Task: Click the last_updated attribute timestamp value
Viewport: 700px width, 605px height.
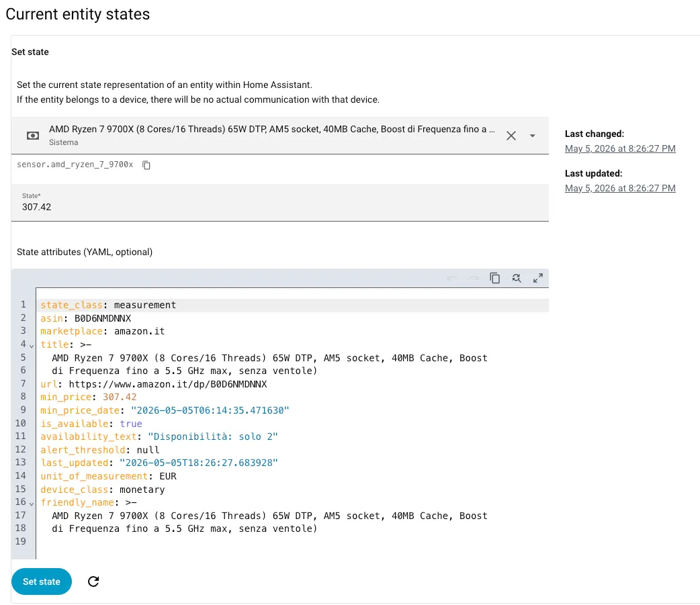Action: [x=199, y=463]
